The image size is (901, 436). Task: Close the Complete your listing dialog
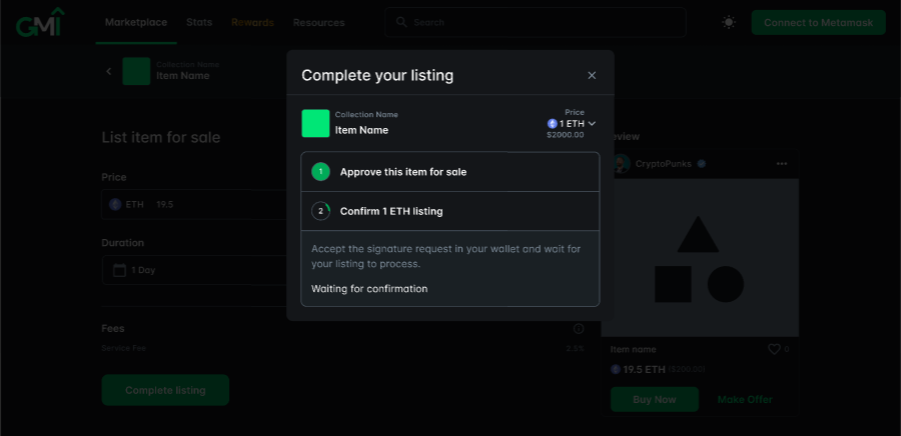click(592, 75)
